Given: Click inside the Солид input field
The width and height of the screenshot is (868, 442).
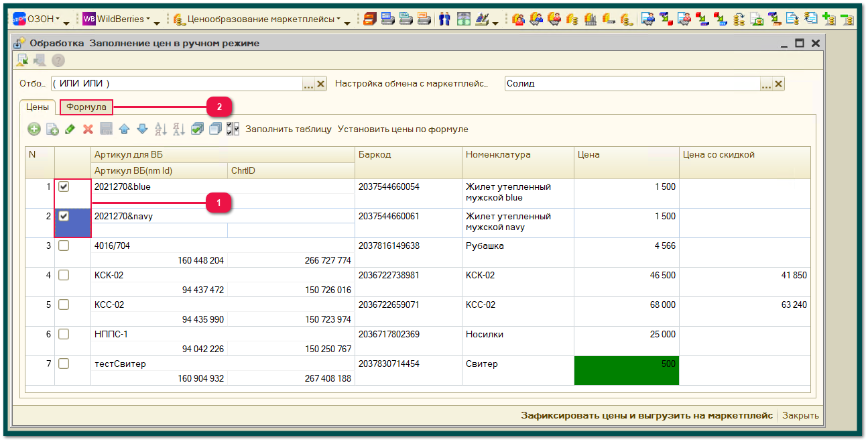Looking at the screenshot, I should (x=632, y=84).
